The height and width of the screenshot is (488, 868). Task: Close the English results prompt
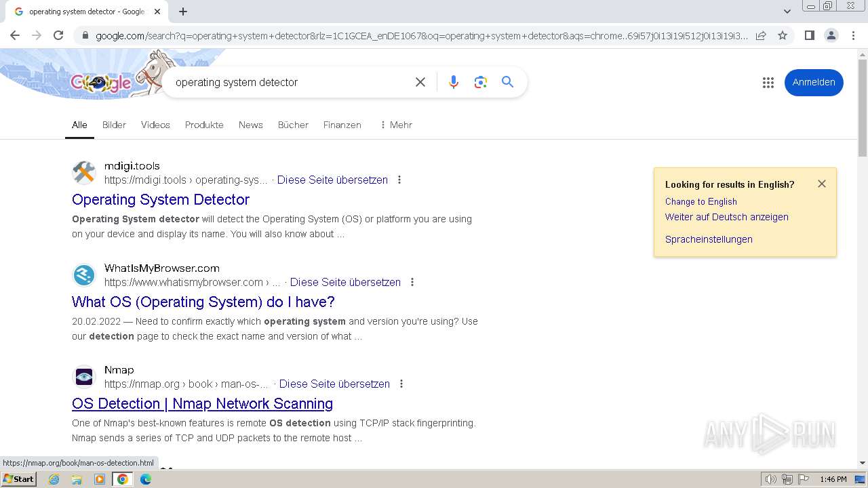pos(822,184)
